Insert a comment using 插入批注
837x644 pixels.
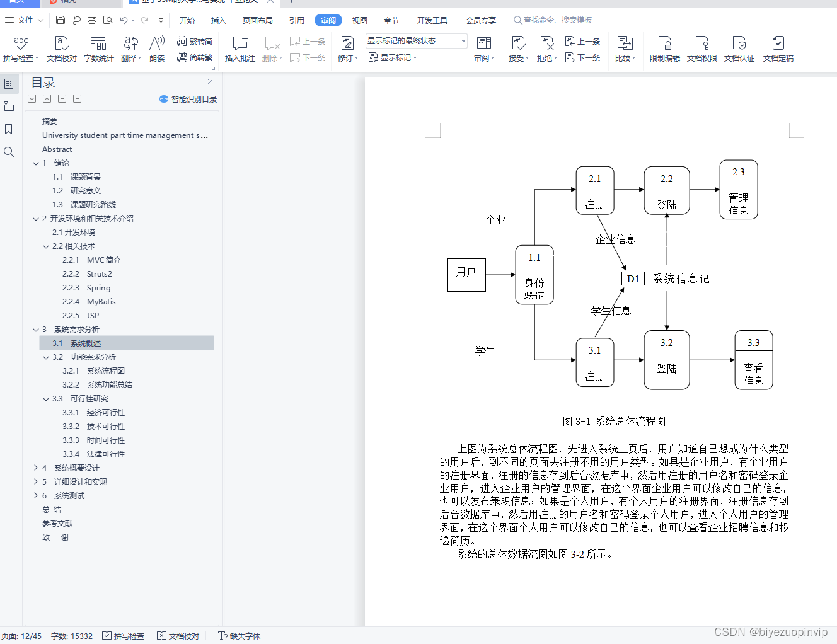[240, 49]
